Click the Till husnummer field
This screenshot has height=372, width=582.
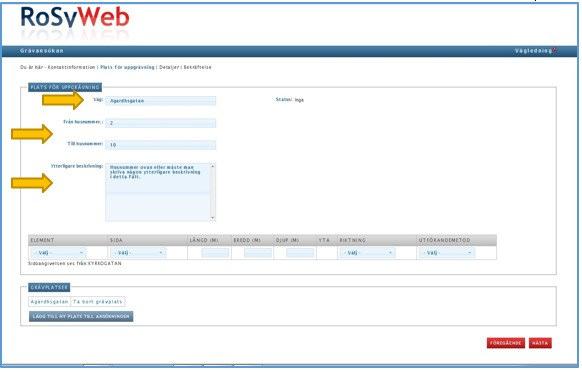(x=160, y=145)
